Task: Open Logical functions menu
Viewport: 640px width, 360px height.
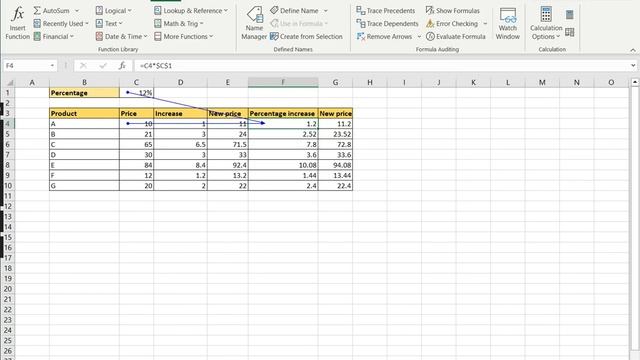Action: (x=113, y=11)
